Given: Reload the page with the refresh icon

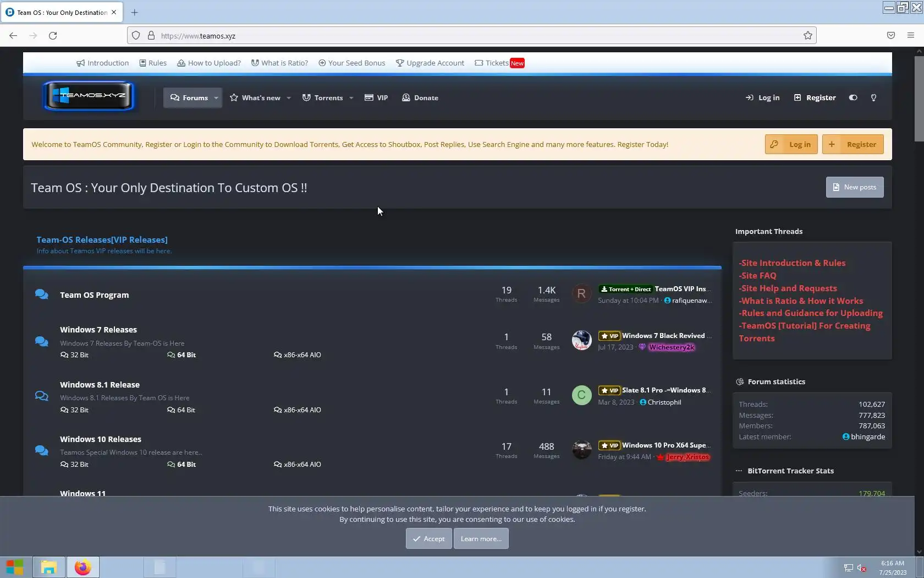Looking at the screenshot, I should click(53, 36).
